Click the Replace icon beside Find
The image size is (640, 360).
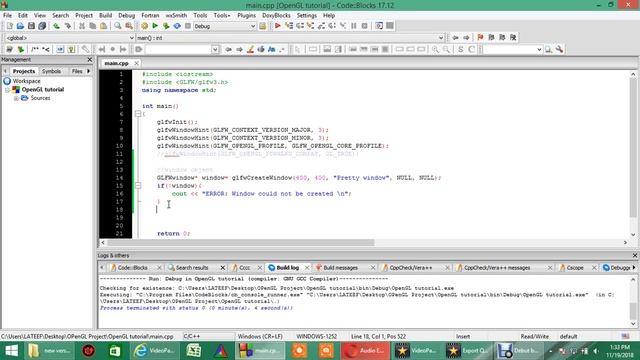tap(129, 26)
